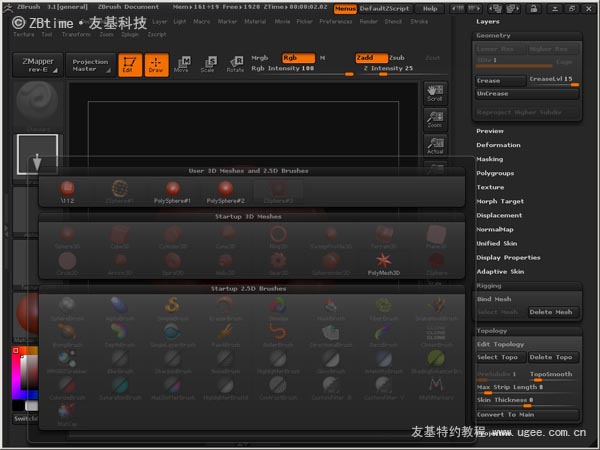Viewport: 600px width, 450px height.
Task: Activate Move mode
Action: [x=182, y=65]
